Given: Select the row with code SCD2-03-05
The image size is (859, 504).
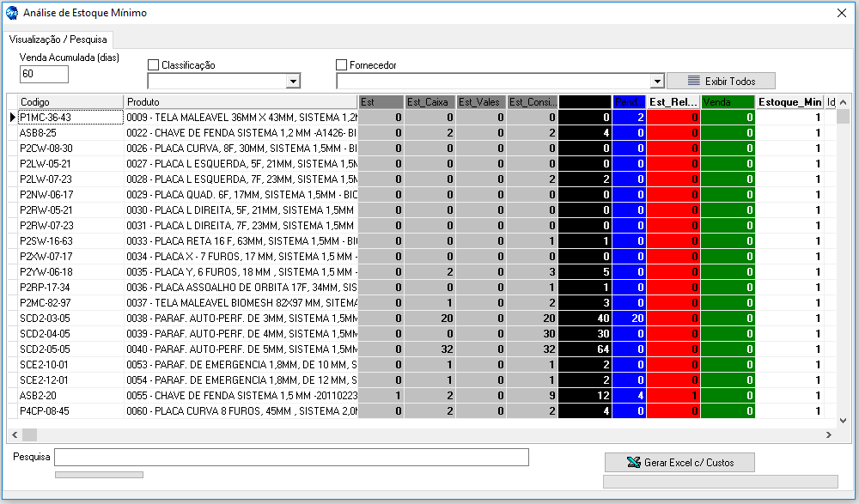Looking at the screenshot, I should (x=69, y=319).
